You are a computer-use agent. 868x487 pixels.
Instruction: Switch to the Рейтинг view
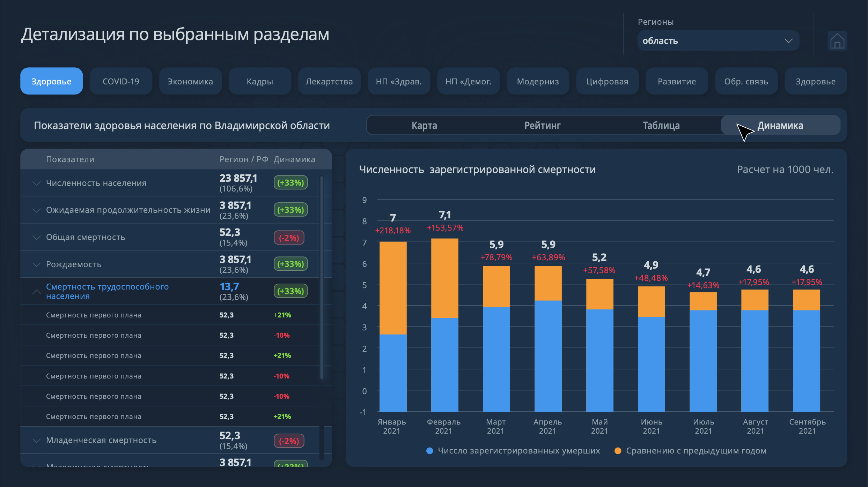click(542, 125)
